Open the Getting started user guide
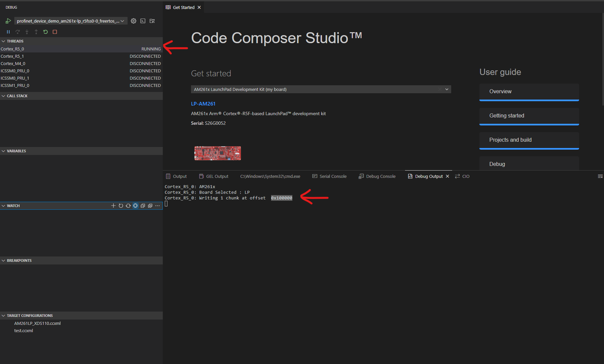The width and height of the screenshot is (604, 364). (x=529, y=116)
